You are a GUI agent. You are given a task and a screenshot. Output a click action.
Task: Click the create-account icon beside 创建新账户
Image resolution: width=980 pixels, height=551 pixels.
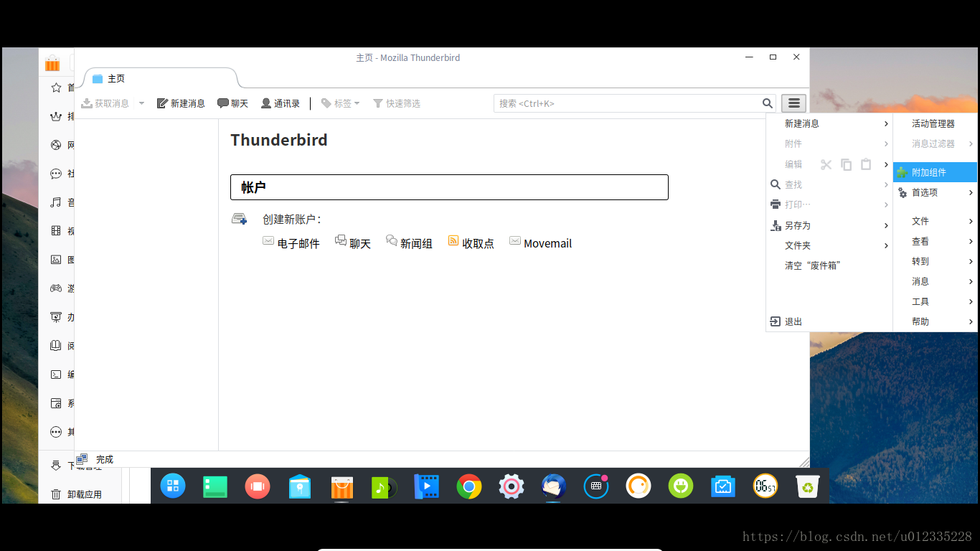click(240, 219)
